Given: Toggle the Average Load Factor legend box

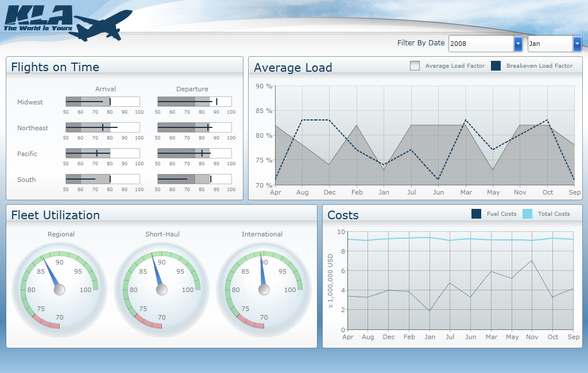Looking at the screenshot, I should coord(415,66).
